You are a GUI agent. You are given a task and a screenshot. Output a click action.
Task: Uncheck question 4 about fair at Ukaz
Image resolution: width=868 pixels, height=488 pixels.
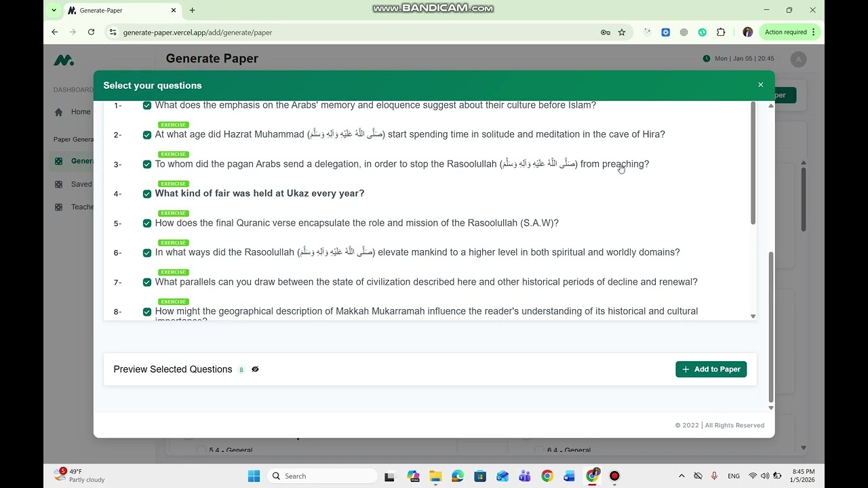coord(147,194)
